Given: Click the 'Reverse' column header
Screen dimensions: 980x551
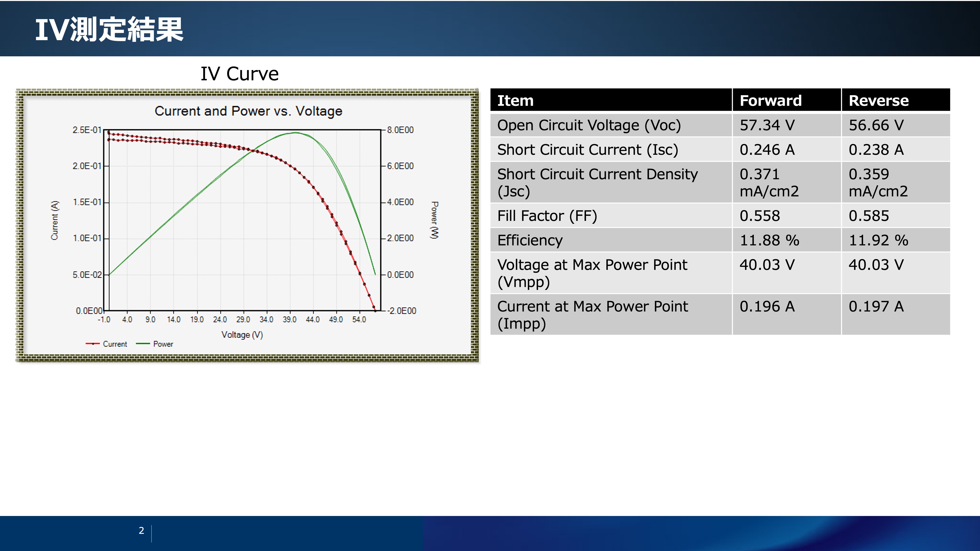Looking at the screenshot, I should pyautogui.click(x=896, y=100).
